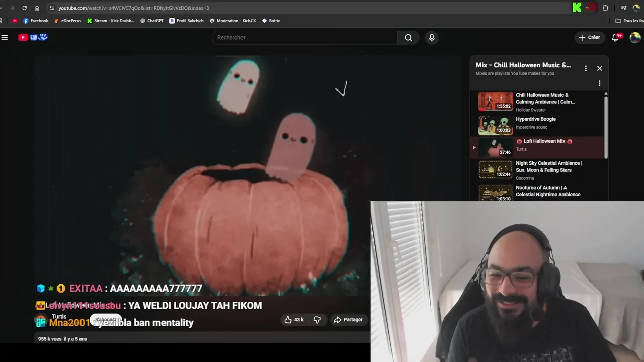Open the media control icon in browser toolbar
Screen dimensions: 644x362
624,8
